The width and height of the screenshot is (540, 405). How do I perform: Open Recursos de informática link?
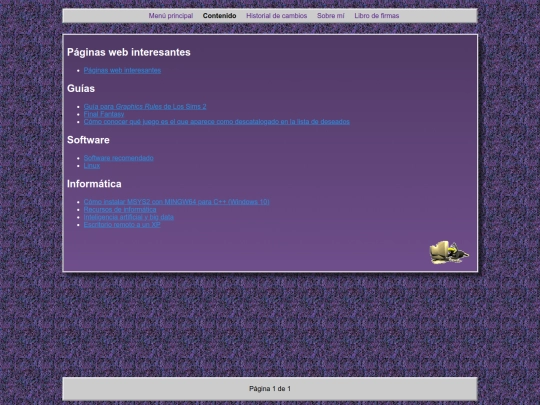[120, 209]
